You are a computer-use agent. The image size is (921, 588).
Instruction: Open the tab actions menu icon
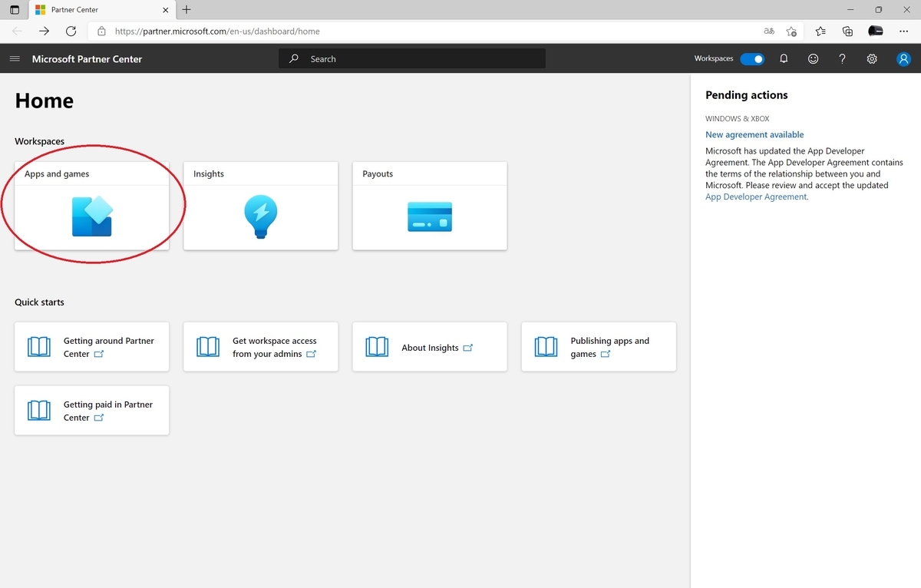click(15, 10)
